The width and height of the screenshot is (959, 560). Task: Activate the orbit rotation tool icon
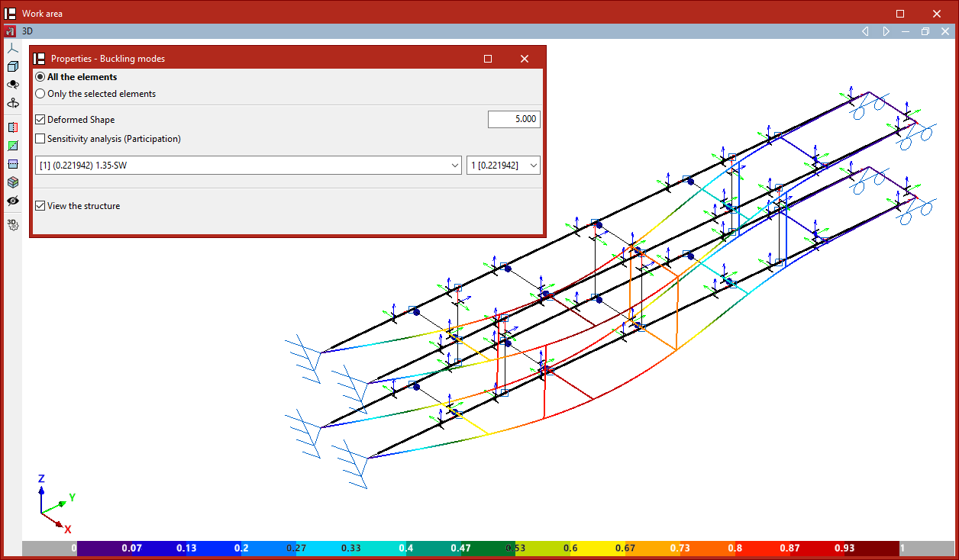click(x=12, y=85)
